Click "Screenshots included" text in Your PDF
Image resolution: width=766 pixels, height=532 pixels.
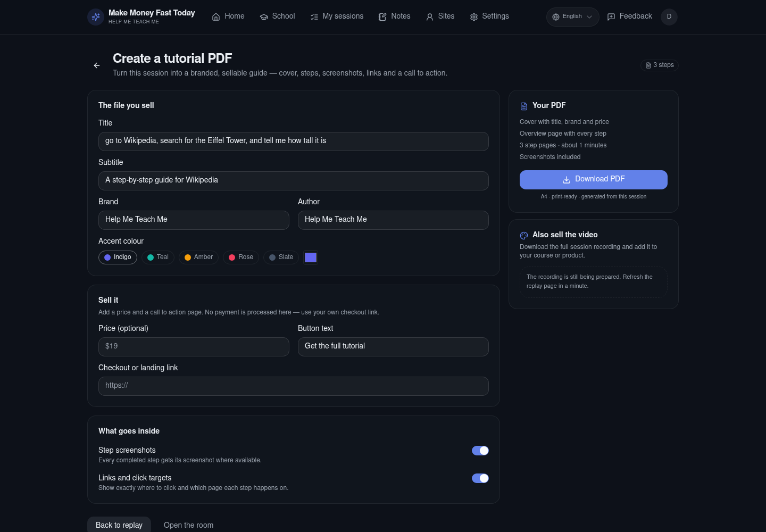click(550, 157)
